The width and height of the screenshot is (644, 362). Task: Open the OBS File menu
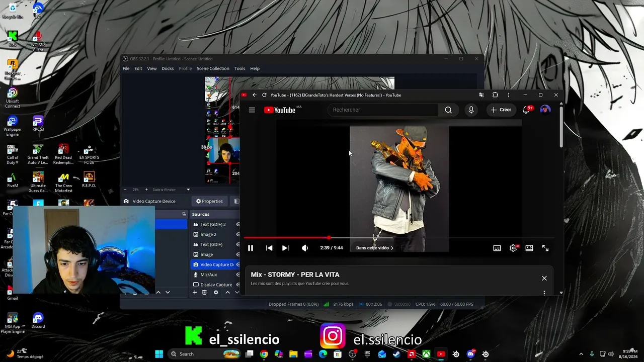pyautogui.click(x=126, y=68)
